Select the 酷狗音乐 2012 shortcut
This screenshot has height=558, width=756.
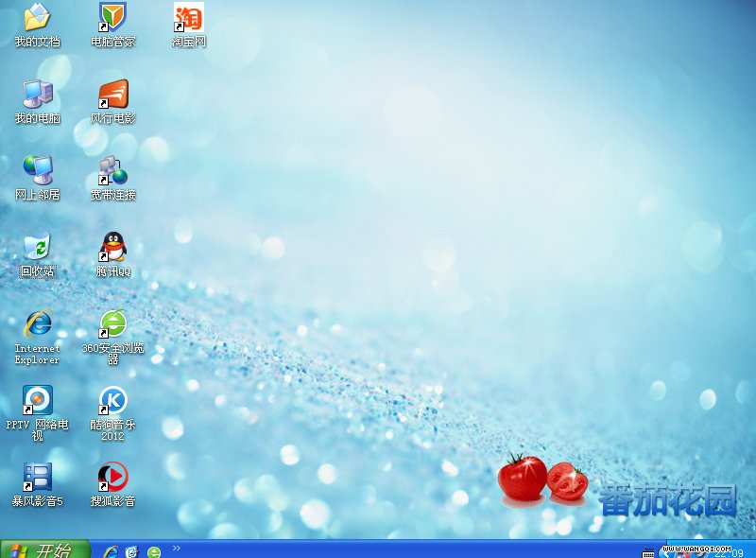click(x=112, y=401)
